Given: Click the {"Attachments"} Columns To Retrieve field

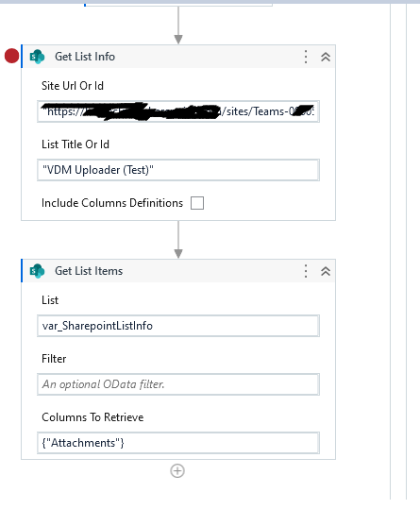Looking at the screenshot, I should point(178,443).
